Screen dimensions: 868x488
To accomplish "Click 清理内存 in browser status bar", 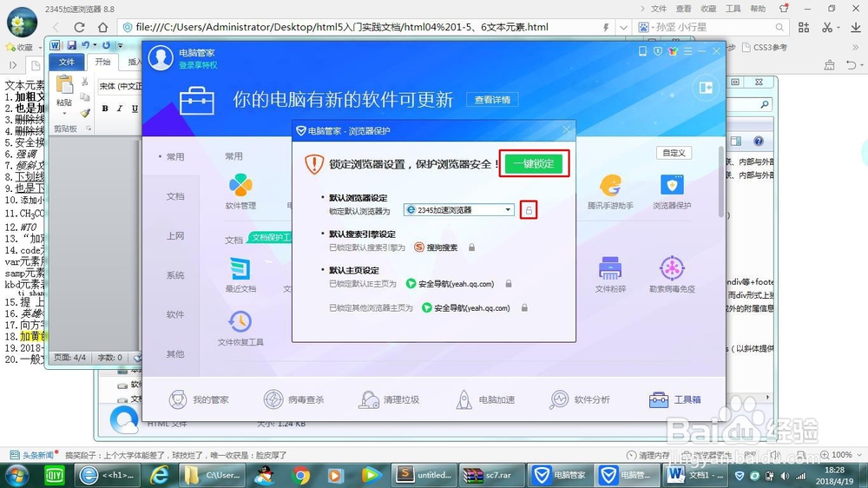I will 648,455.
